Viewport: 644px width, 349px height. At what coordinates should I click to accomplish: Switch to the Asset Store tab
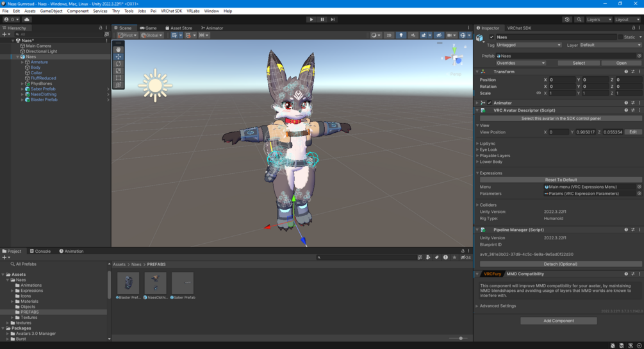point(179,28)
